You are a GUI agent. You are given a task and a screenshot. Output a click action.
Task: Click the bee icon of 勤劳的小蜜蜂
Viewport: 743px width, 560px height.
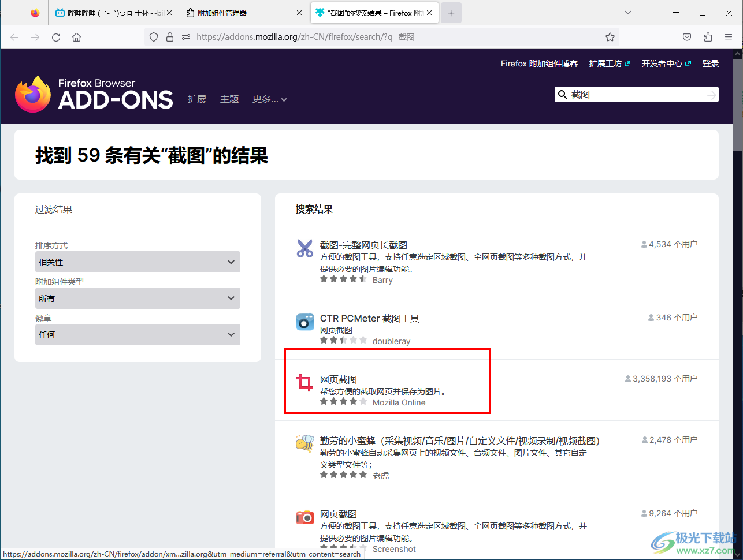304,444
